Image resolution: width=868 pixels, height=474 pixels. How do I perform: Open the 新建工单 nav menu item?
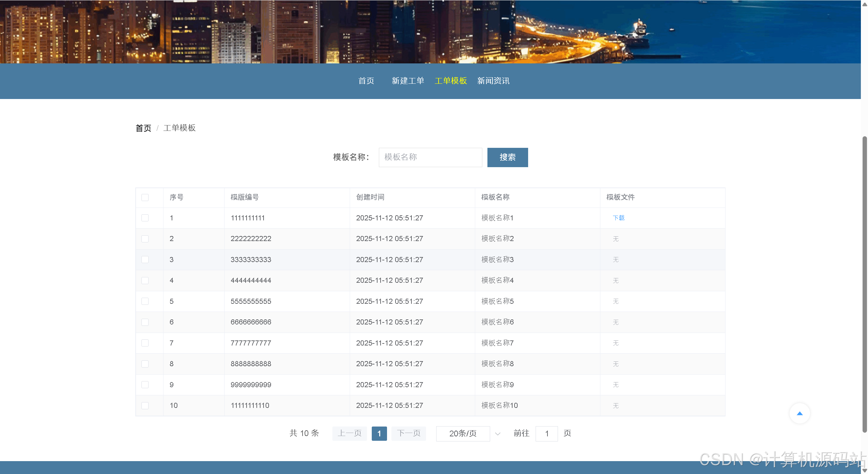point(408,81)
